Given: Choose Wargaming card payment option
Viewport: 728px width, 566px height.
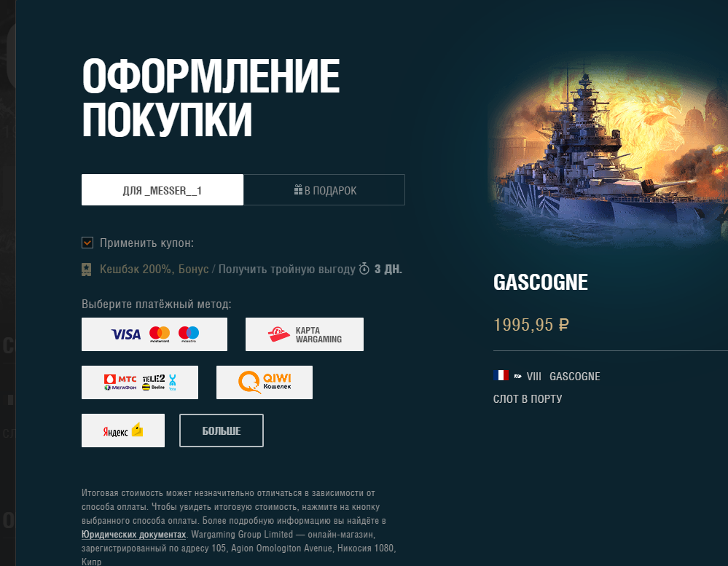Looking at the screenshot, I should (x=304, y=334).
